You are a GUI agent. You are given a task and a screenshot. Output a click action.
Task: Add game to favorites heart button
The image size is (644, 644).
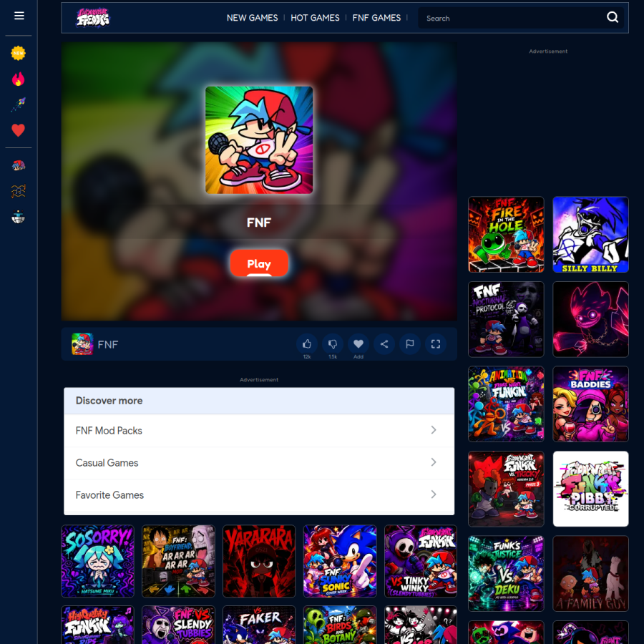(x=358, y=343)
